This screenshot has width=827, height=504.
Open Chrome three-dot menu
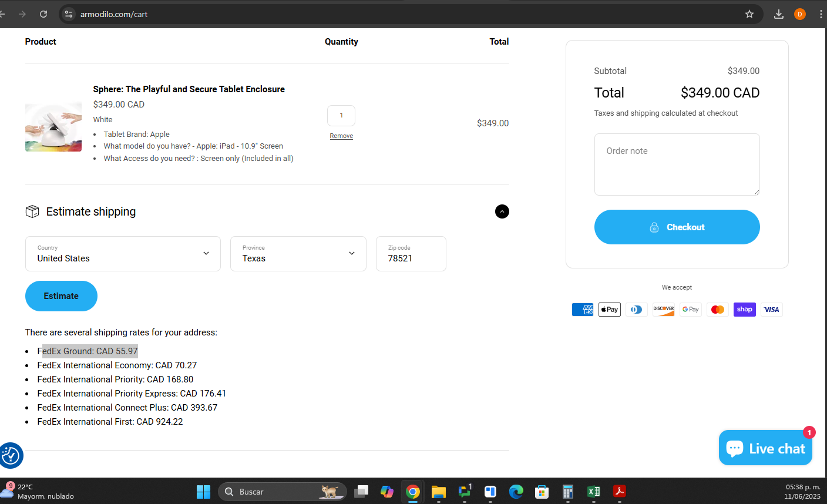pyautogui.click(x=821, y=14)
